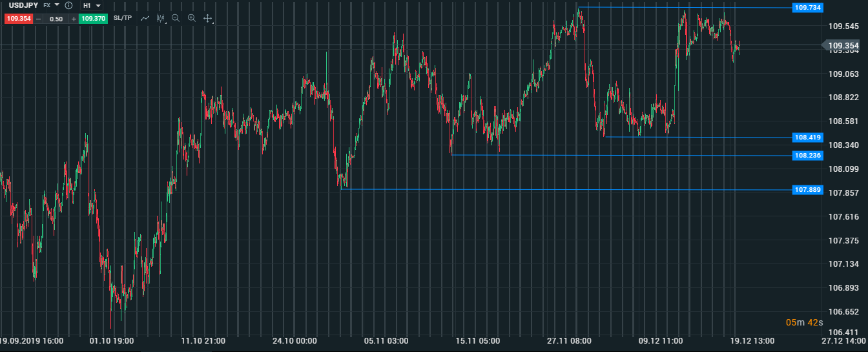Image resolution: width=868 pixels, height=352 pixels.
Task: Click the 108.822 price axis label
Action: coord(843,98)
